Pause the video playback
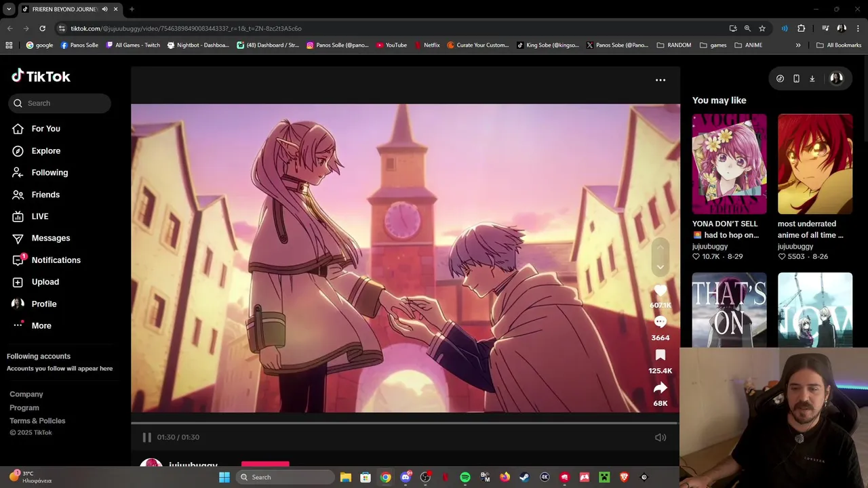This screenshot has width=868, height=488. click(x=146, y=437)
